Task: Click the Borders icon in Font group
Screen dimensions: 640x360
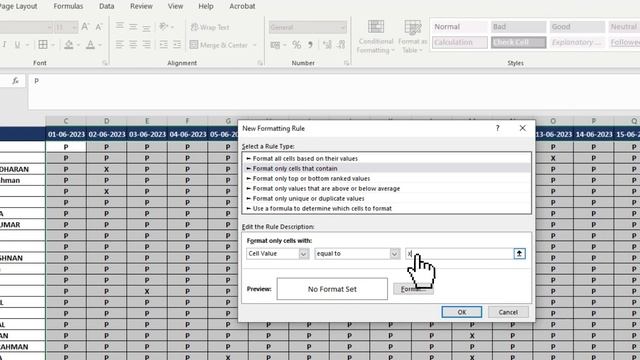Action: 43,44
